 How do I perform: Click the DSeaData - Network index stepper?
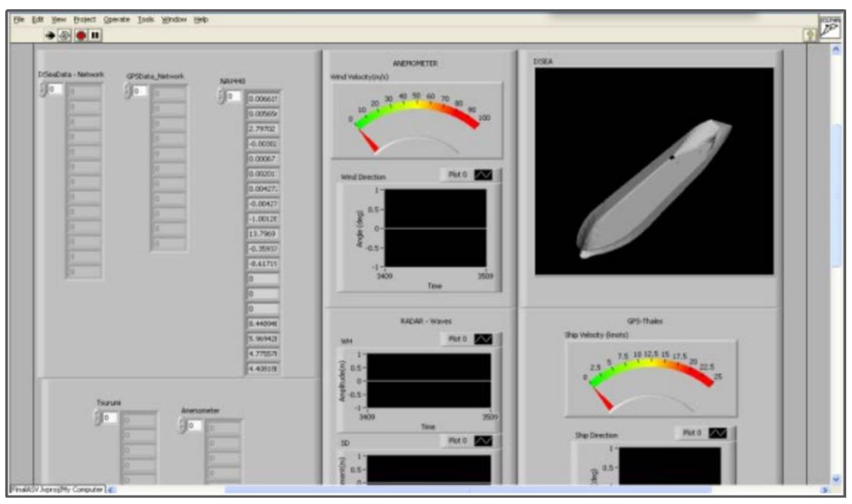point(43,90)
